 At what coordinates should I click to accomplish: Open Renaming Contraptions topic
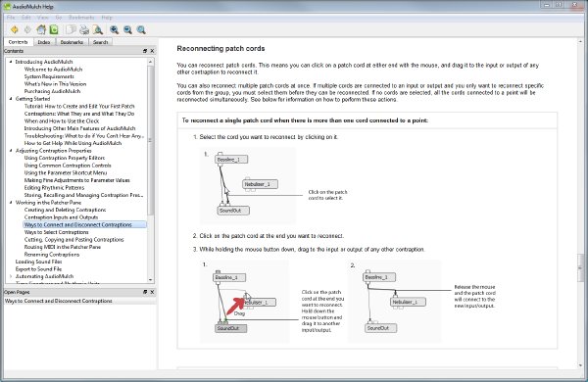(52, 255)
